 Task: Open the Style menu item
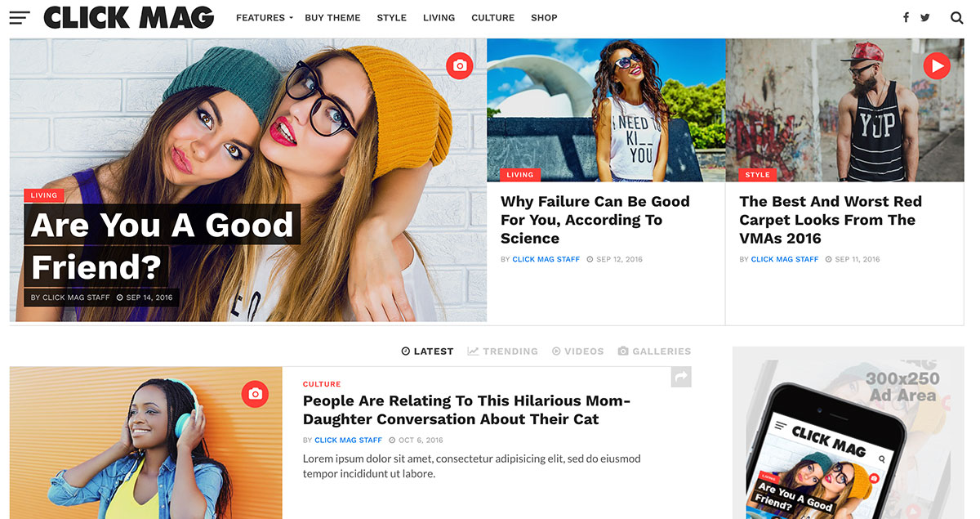pyautogui.click(x=391, y=17)
